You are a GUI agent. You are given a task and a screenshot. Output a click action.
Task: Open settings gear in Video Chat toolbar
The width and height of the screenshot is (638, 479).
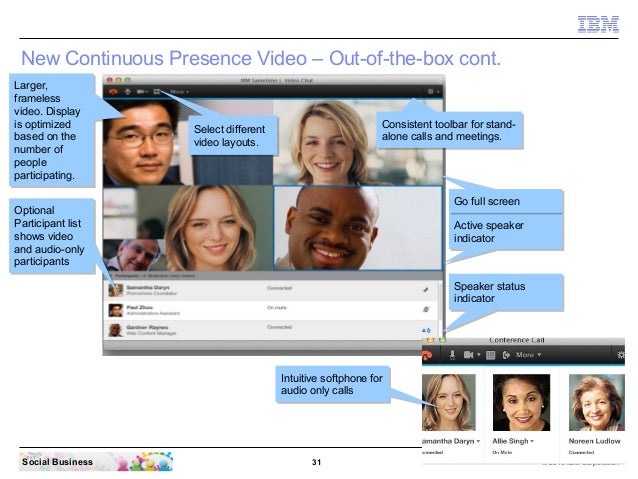click(x=430, y=92)
